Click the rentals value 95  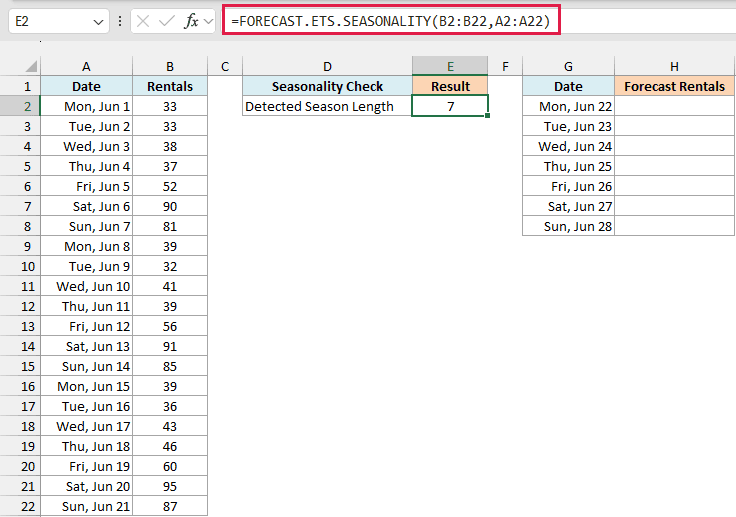click(x=170, y=486)
